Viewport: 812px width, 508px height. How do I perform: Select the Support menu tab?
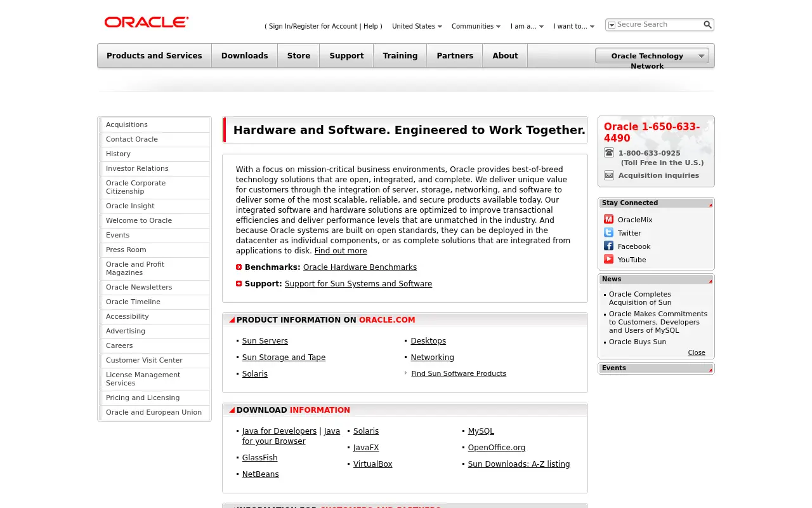click(346, 56)
